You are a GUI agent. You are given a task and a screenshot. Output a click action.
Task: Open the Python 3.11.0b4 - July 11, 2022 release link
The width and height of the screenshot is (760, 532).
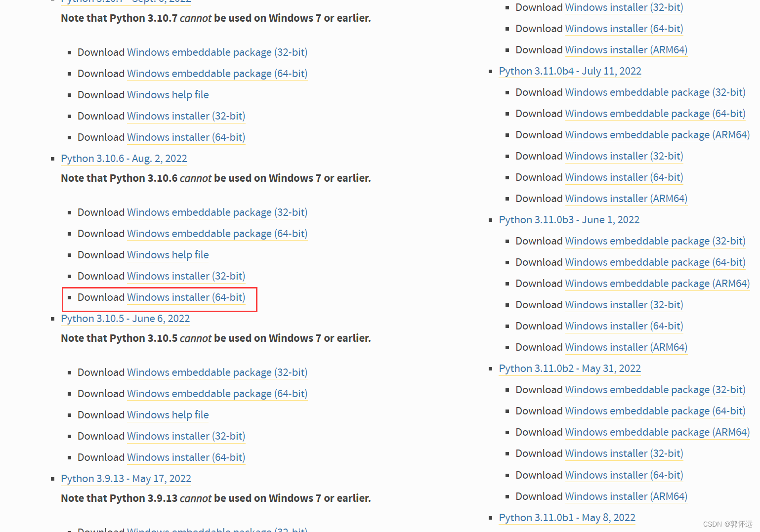pyautogui.click(x=570, y=71)
